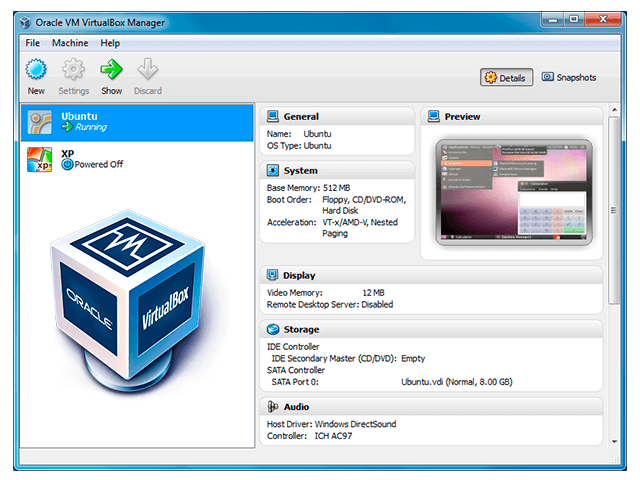Click the 'OS Type: Ubuntu' text

pos(299,146)
